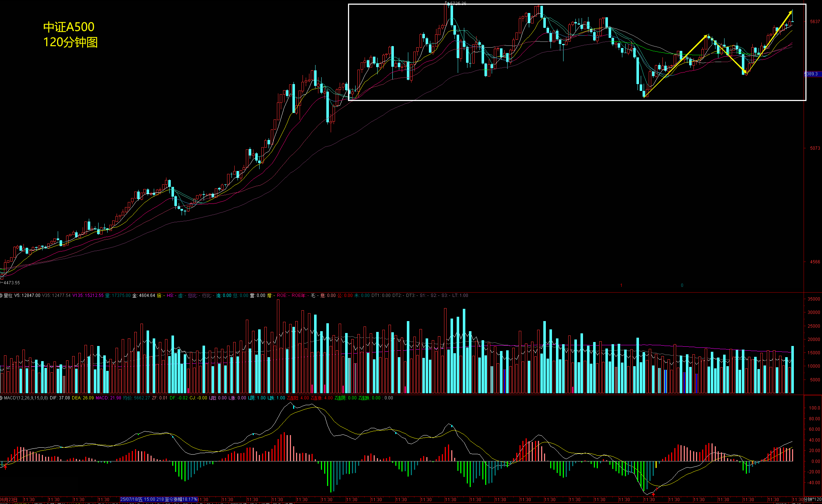
Task: Click the 中证A500 title text annotation
Action: pos(69,27)
